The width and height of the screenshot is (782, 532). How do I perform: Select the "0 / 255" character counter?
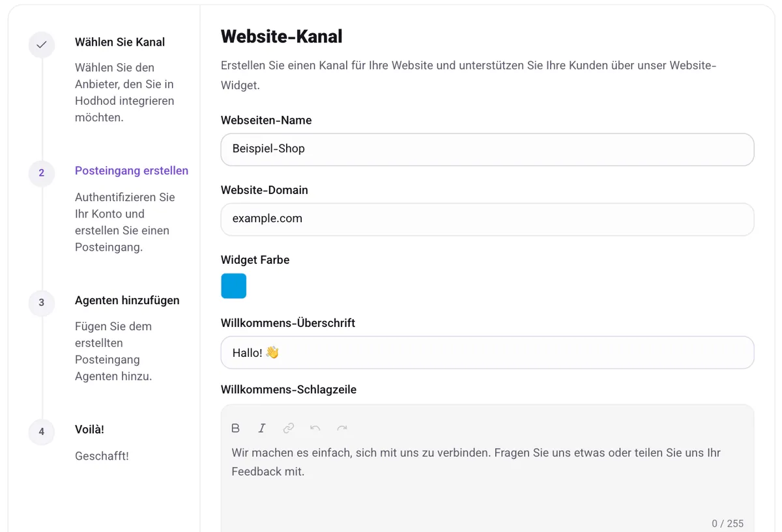point(727,524)
